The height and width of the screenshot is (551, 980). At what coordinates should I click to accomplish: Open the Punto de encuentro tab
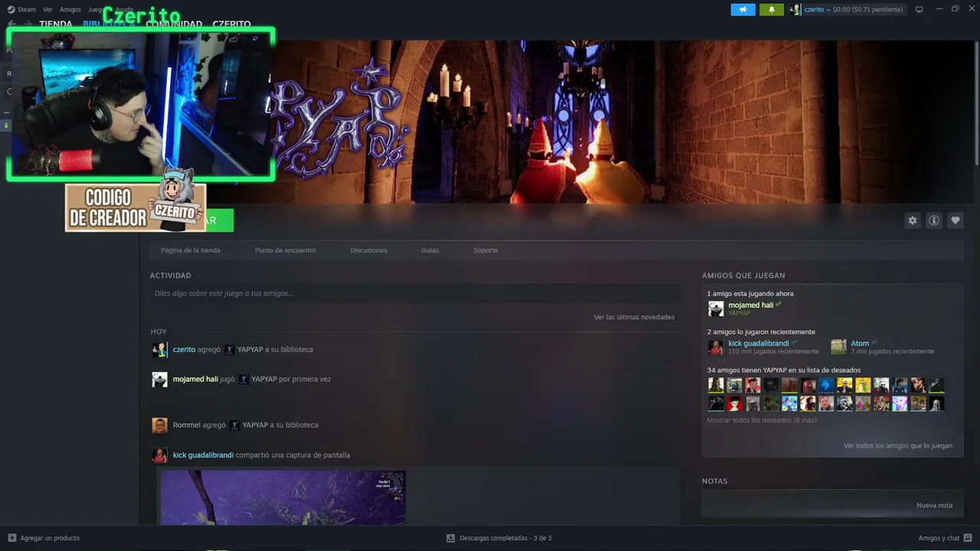tap(286, 250)
